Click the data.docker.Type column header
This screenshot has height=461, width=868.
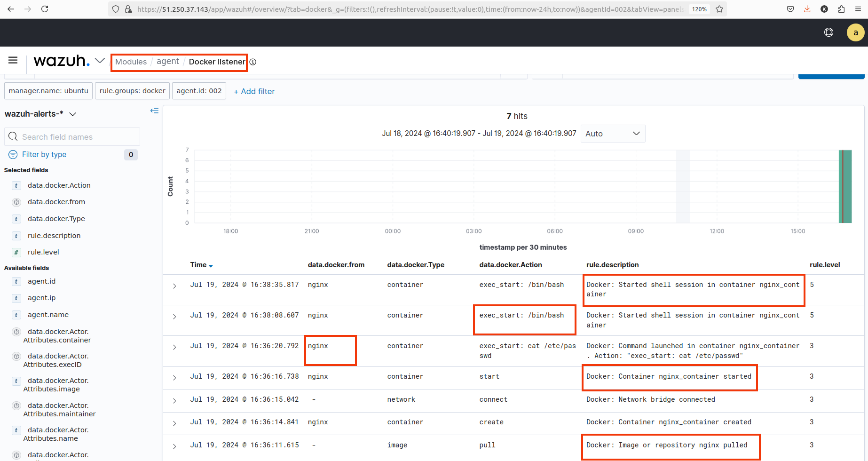click(416, 265)
